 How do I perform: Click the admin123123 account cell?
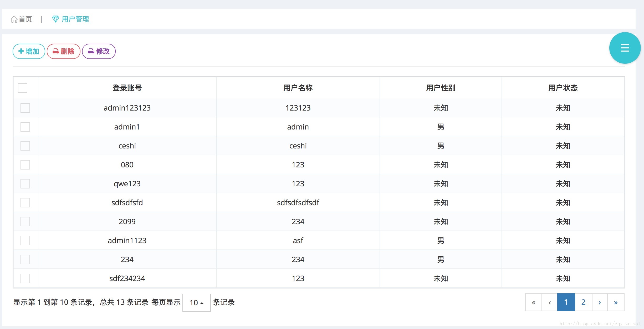(x=127, y=108)
